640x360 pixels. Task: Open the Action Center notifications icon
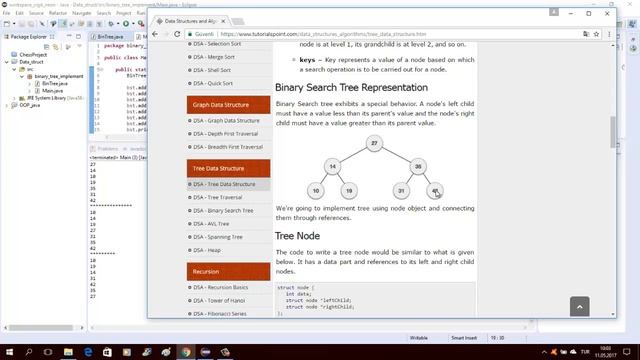click(627, 352)
